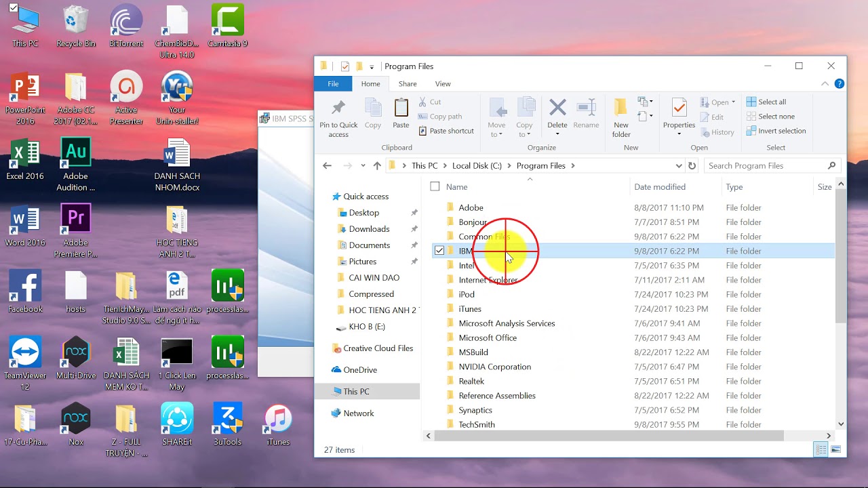The width and height of the screenshot is (868, 488).
Task: Click the BitTorrent desktop icon
Action: click(126, 26)
